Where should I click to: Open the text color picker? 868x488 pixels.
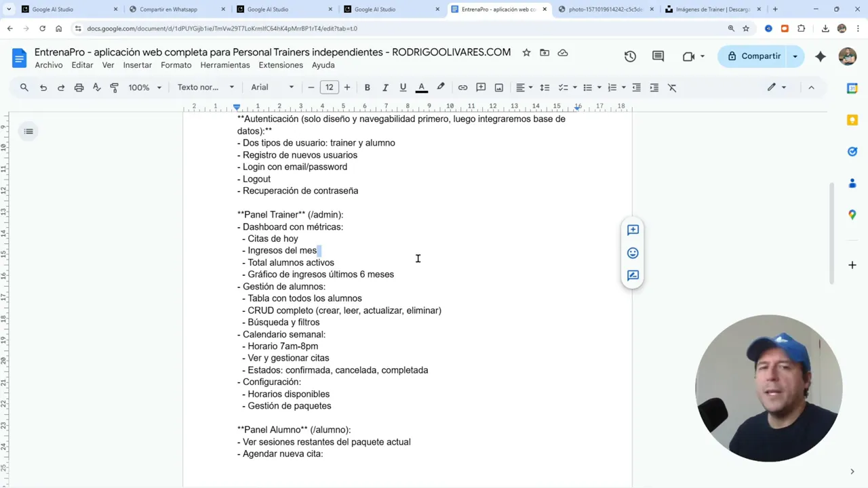coord(421,87)
